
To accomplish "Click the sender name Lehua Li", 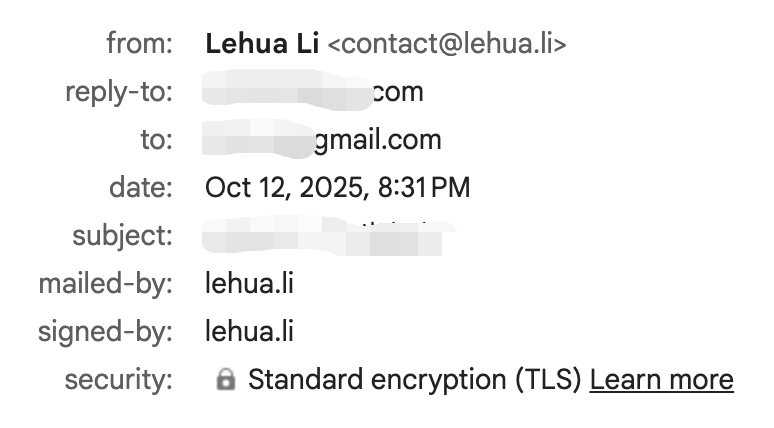I will click(262, 44).
